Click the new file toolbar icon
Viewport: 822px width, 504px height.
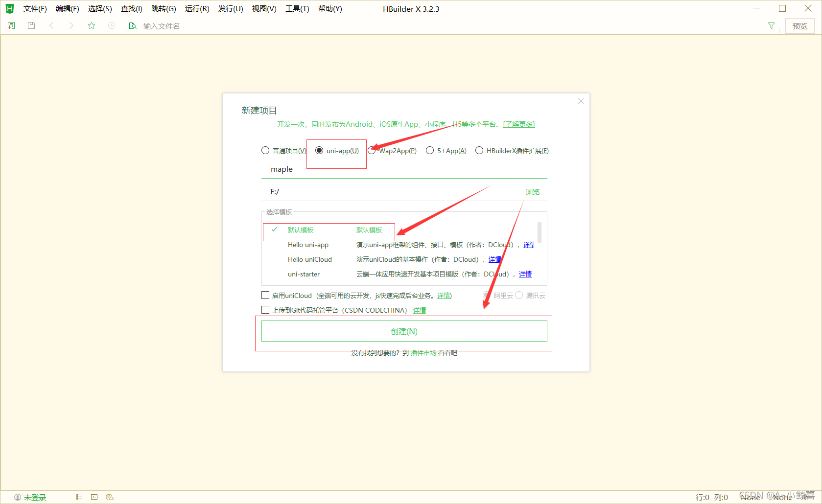point(11,25)
